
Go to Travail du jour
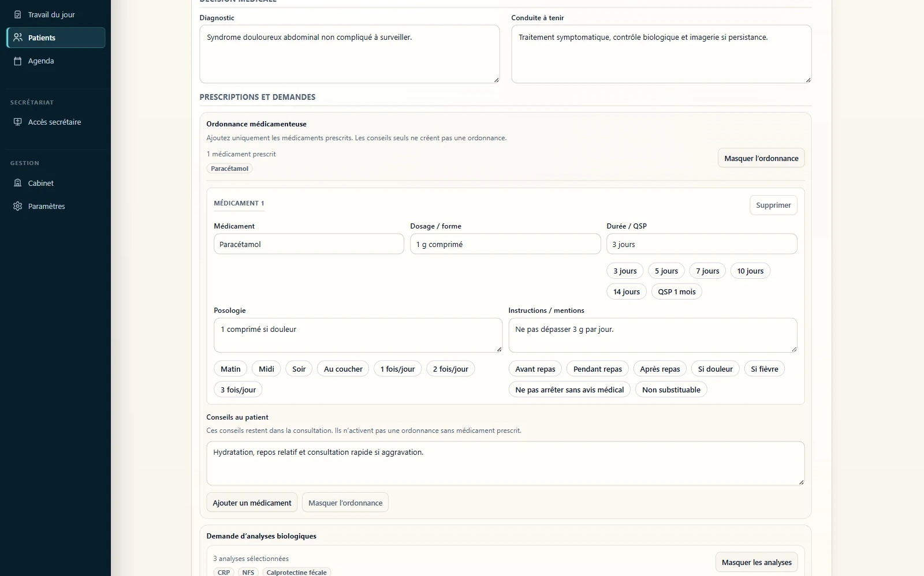tap(56, 14)
